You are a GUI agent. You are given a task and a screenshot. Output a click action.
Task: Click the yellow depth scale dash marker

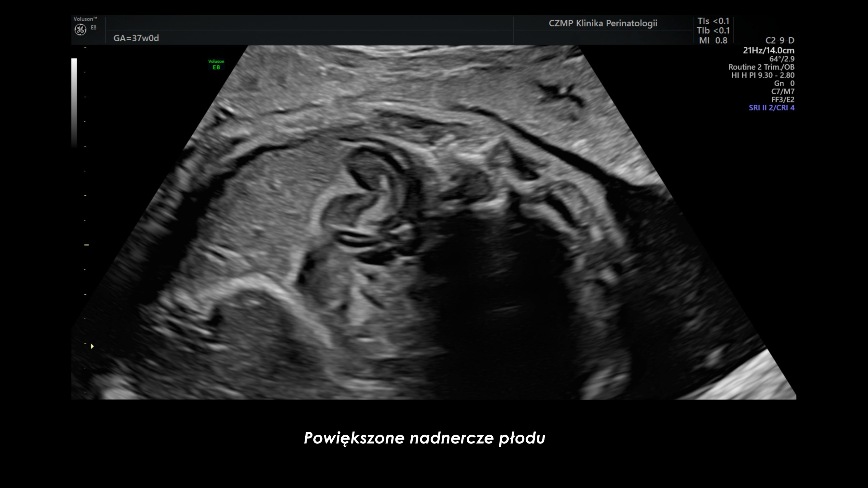click(x=86, y=245)
